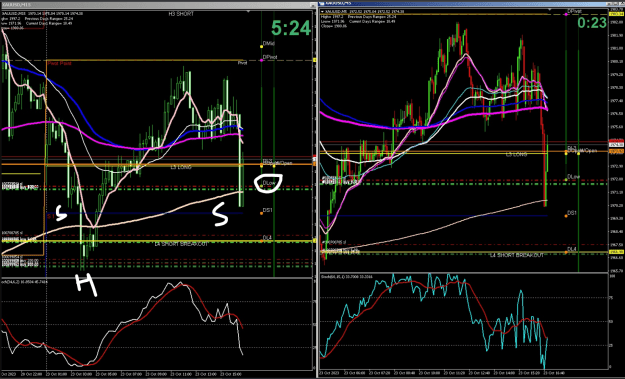
Task: Click Current Days Range text in right chart
Action: (372, 21)
